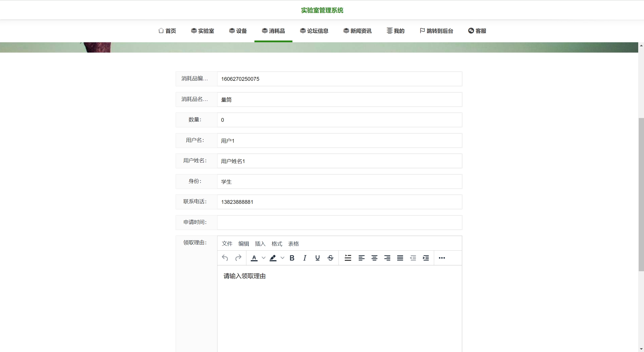Right align the editor text
Viewport: 644px width, 352px height.
tap(387, 258)
